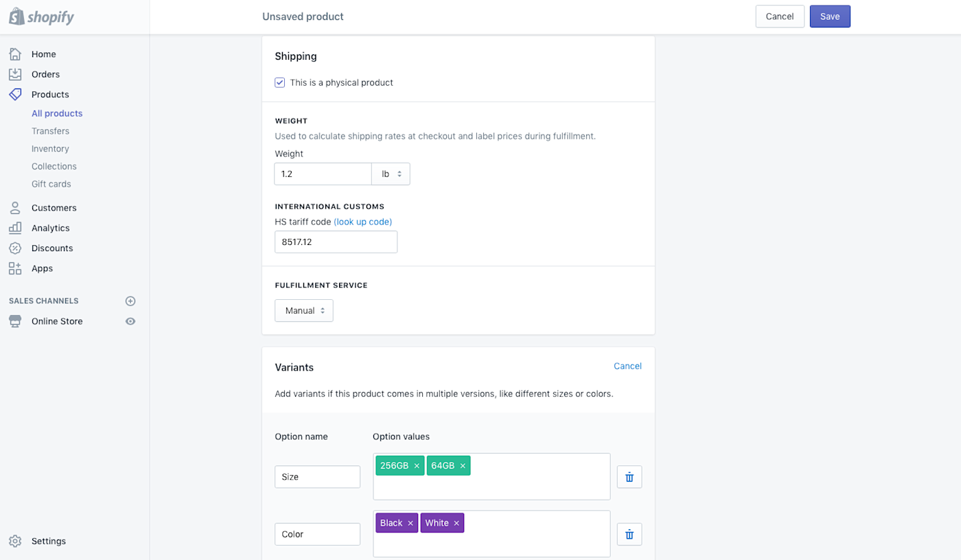Click the Customers person icon
The image size is (961, 560).
15,208
